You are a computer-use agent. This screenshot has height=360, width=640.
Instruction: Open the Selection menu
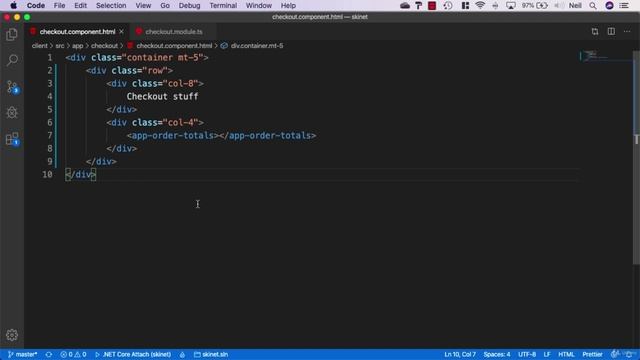[111, 5]
